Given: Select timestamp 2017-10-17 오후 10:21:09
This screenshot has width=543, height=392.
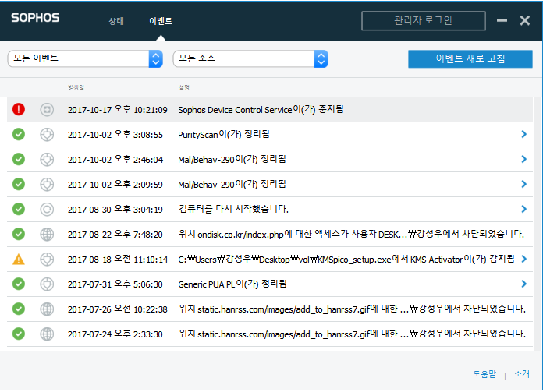Looking at the screenshot, I should 117,110.
